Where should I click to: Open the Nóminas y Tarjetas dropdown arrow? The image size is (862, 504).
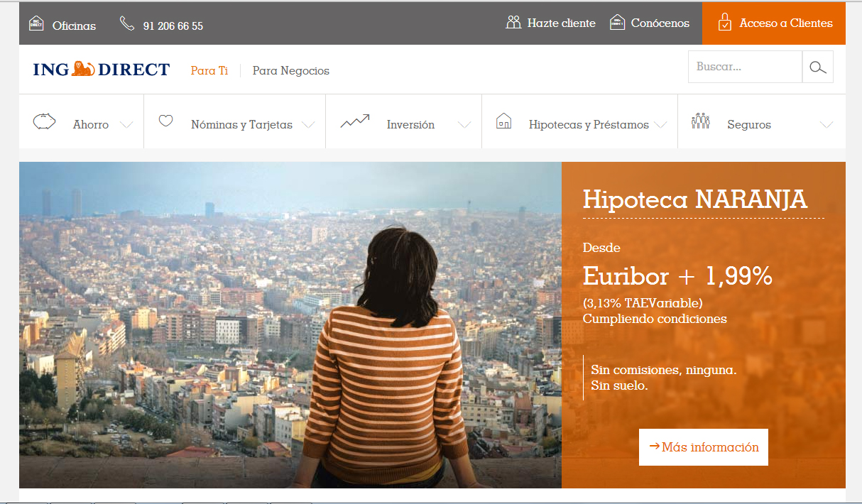pos(308,125)
